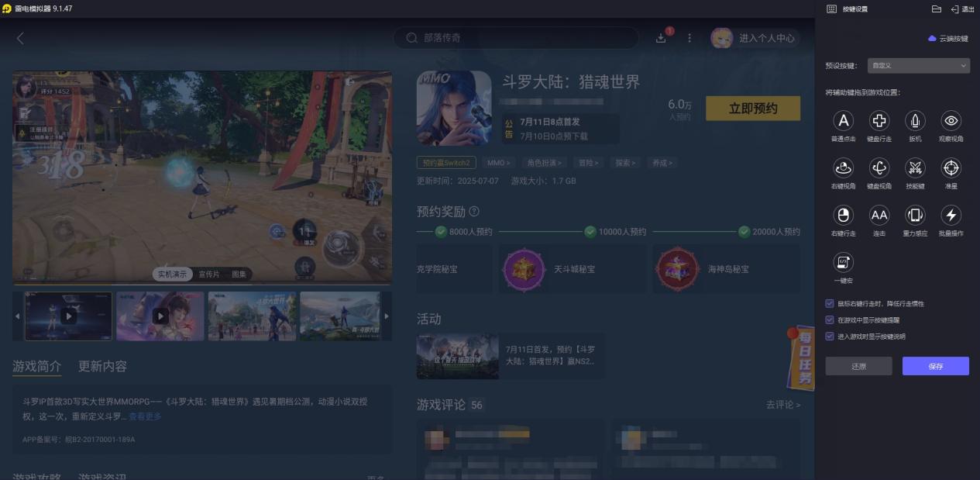Select the 右键行走 right-click walk icon
The width and height of the screenshot is (980, 480).
coord(843,215)
